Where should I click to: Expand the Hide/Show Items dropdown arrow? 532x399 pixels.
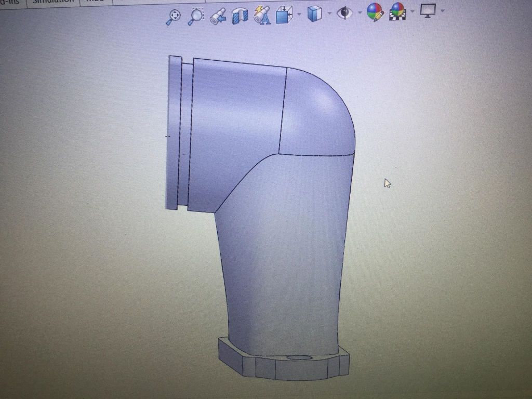(x=360, y=12)
